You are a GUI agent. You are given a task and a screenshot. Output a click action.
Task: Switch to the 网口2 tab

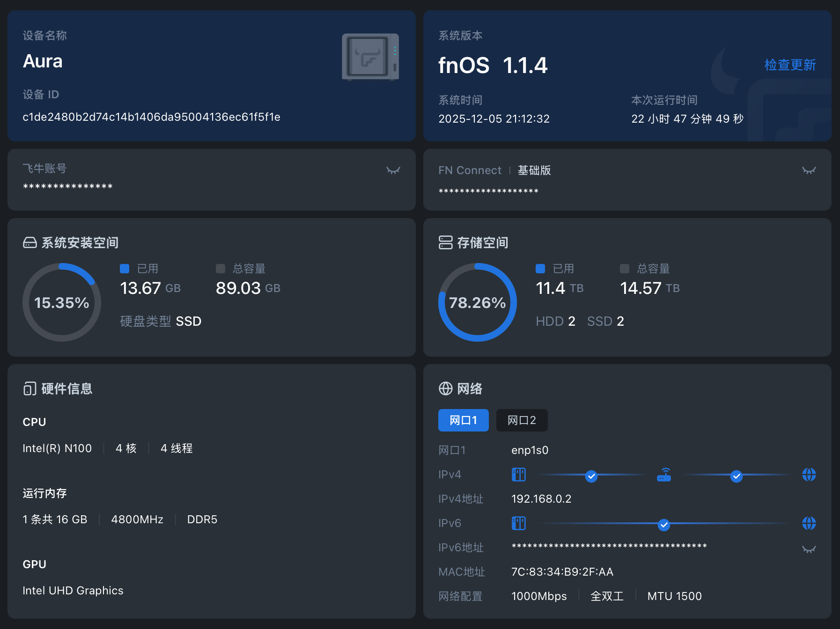(522, 420)
